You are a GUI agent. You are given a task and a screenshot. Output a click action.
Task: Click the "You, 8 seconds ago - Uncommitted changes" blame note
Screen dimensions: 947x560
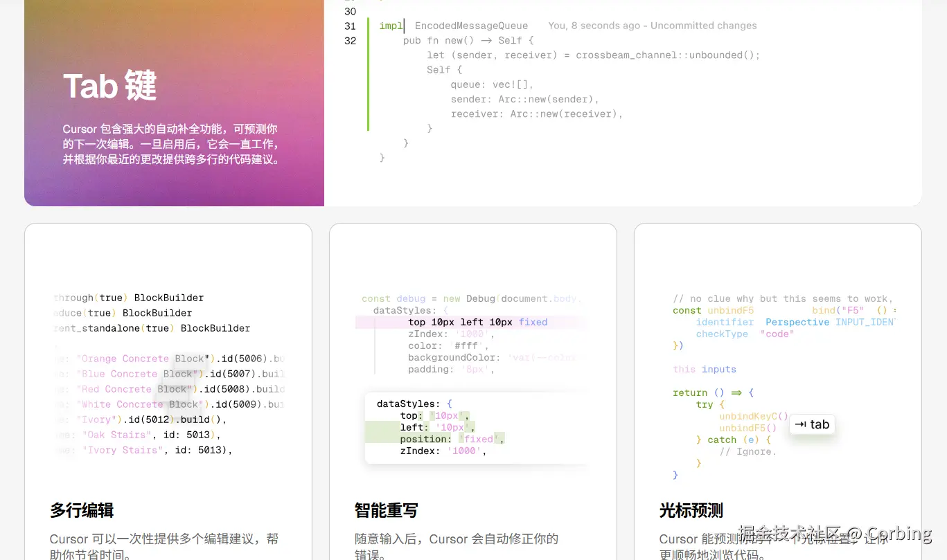652,26
